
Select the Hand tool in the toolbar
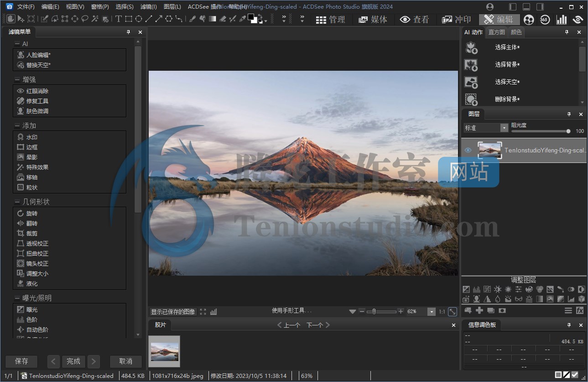click(x=10, y=19)
